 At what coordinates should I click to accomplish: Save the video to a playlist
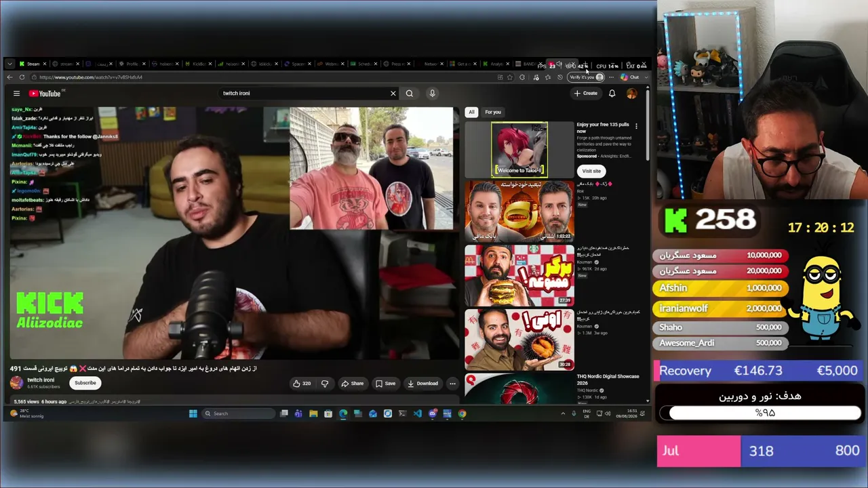[386, 384]
